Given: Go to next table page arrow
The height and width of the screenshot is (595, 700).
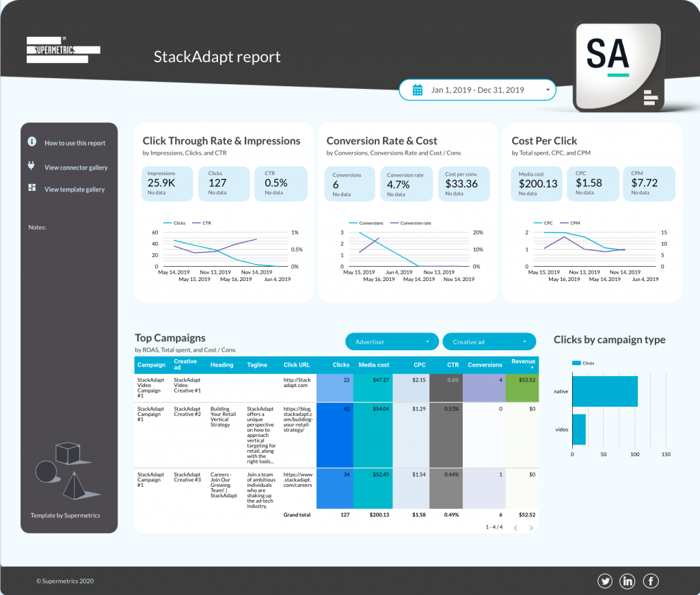Looking at the screenshot, I should [531, 527].
